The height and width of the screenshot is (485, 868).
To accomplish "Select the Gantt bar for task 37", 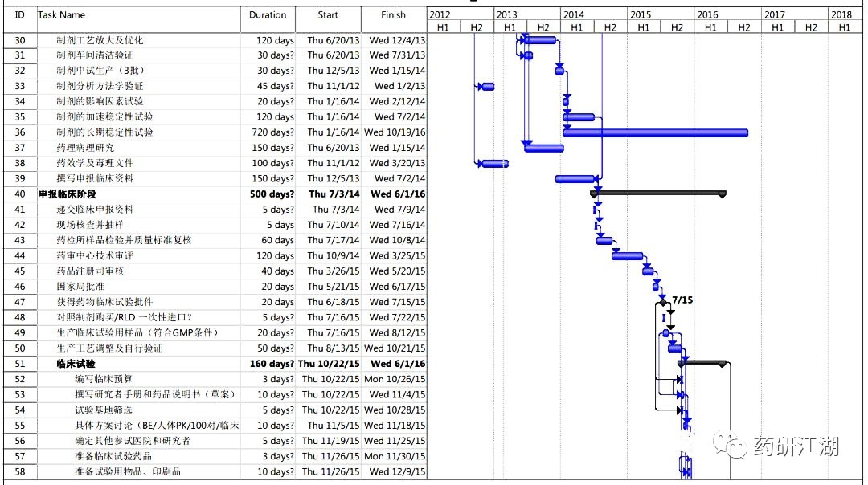I will (543, 148).
